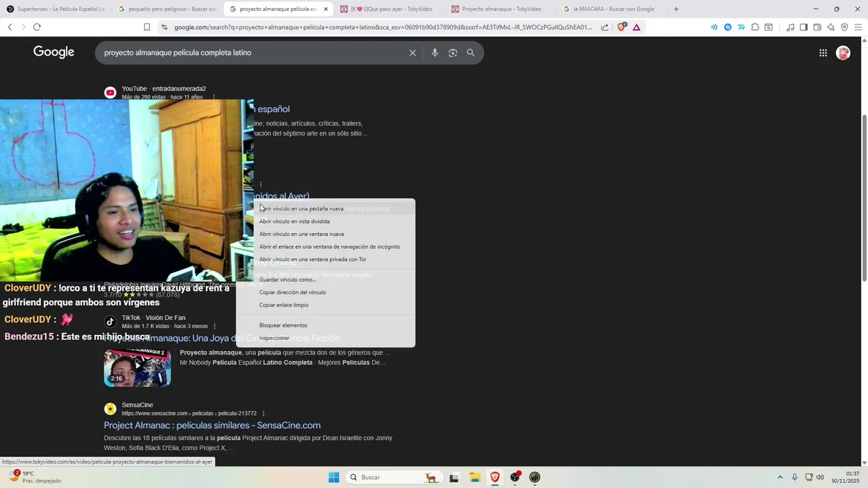868x488 pixels.
Task: Click the SensaCine site name
Action: [138, 405]
